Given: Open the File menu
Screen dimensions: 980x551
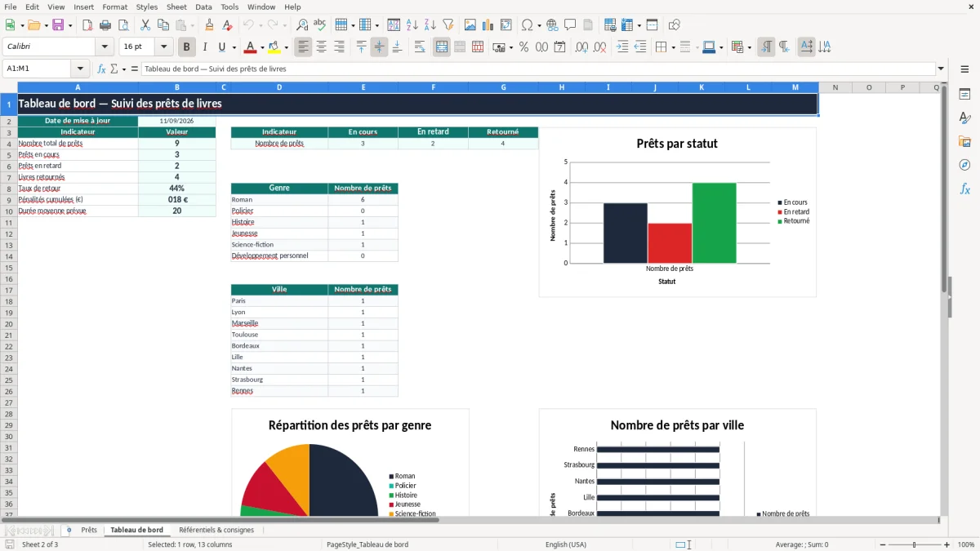Looking at the screenshot, I should click(x=10, y=7).
